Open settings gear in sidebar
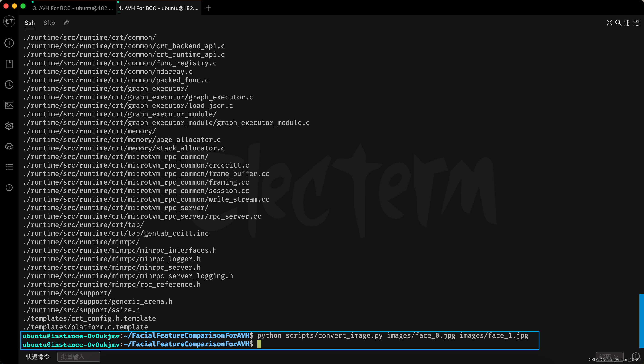The height and width of the screenshot is (364, 644). (x=9, y=126)
